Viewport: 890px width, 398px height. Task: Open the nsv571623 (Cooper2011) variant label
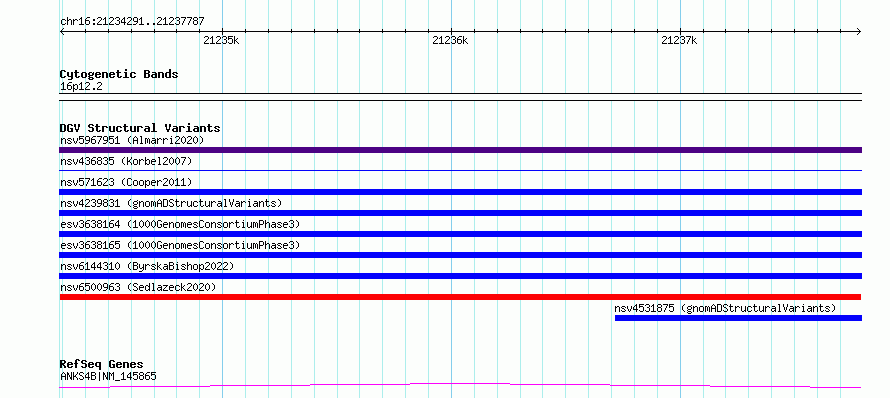point(126,182)
